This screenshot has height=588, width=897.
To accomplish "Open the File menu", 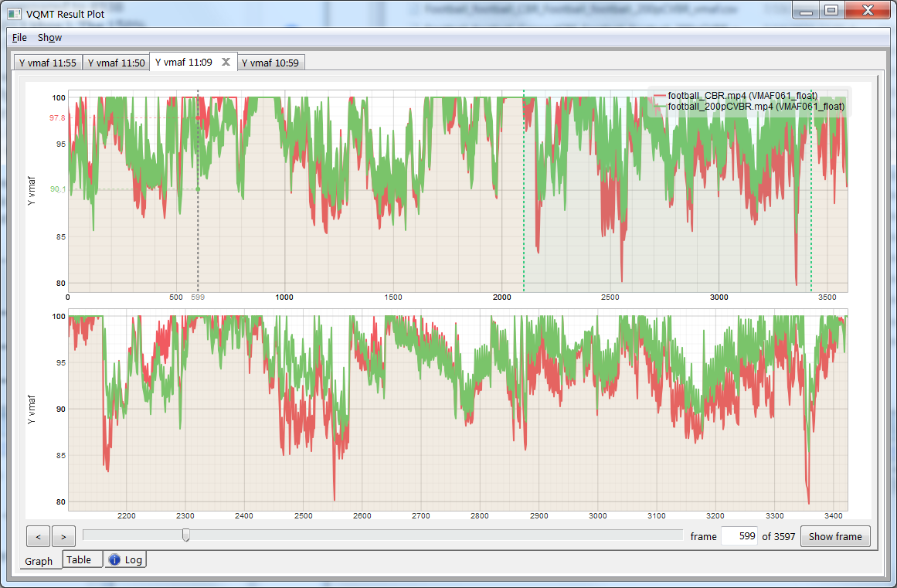I will pyautogui.click(x=19, y=37).
